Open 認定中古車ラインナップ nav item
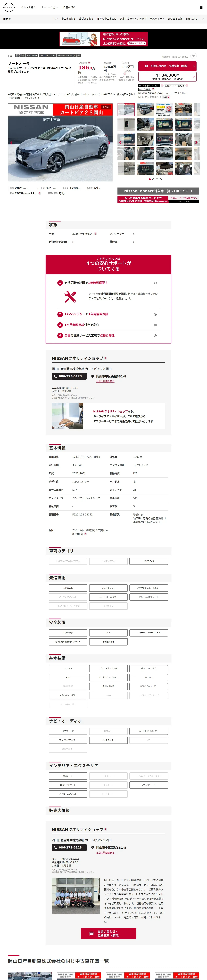This screenshot has width=207, height=980. click(x=133, y=19)
